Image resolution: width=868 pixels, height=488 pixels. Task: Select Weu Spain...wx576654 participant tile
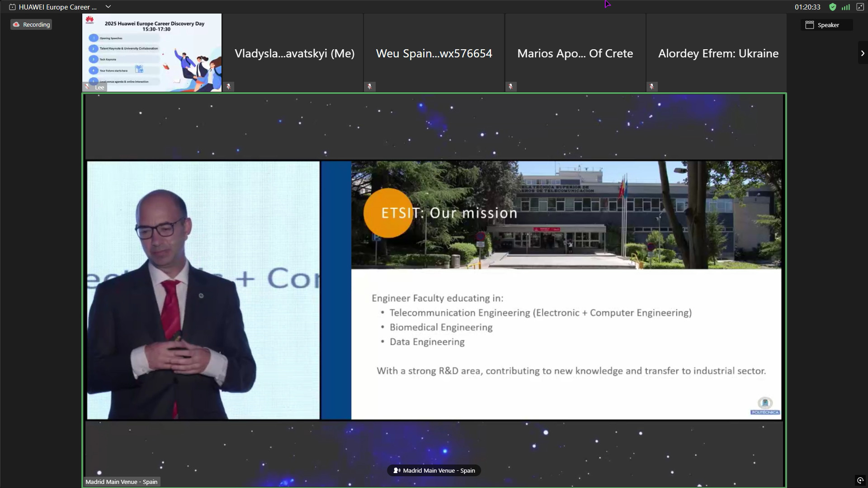tap(434, 53)
